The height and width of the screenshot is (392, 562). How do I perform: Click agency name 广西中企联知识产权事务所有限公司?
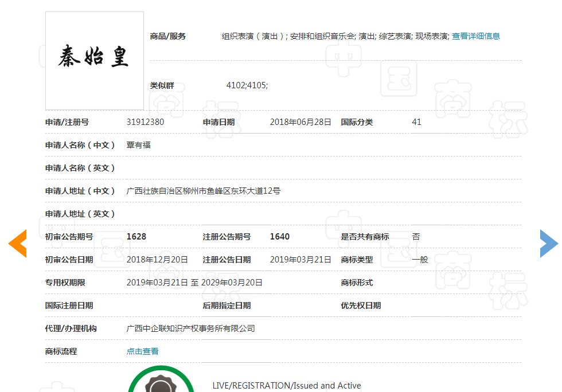pos(192,328)
